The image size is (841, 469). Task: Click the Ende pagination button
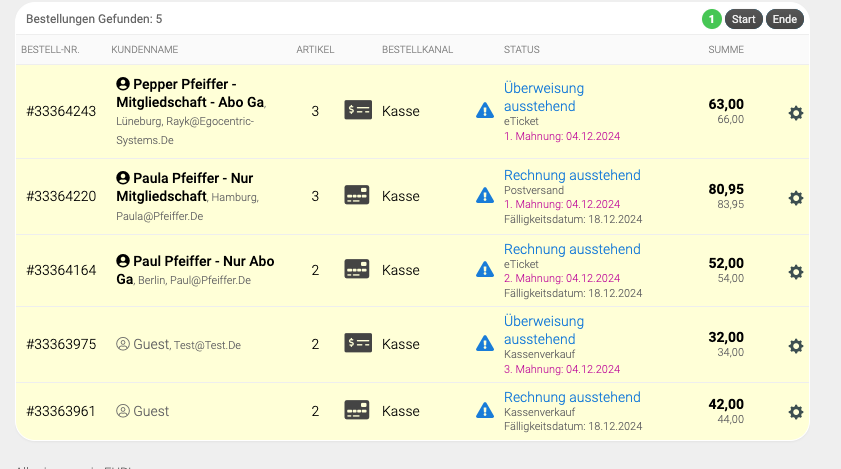pos(785,19)
